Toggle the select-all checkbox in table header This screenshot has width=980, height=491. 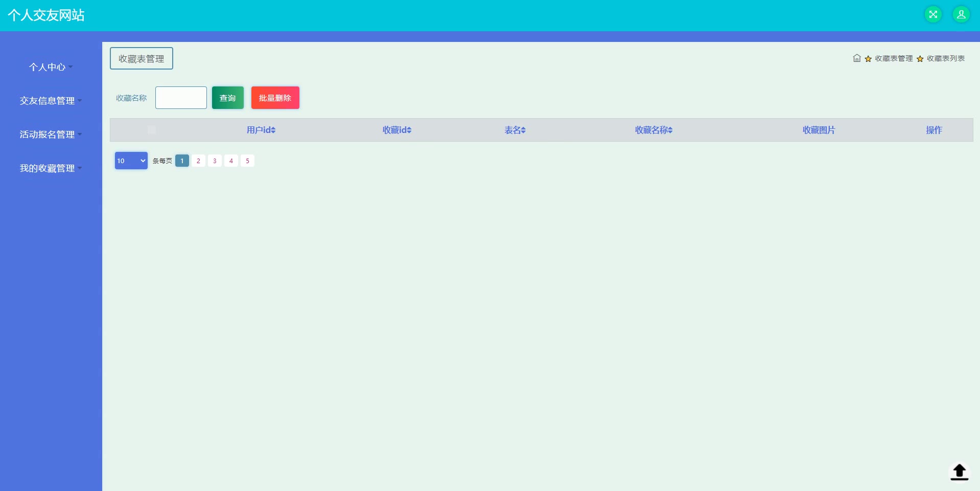pyautogui.click(x=152, y=130)
